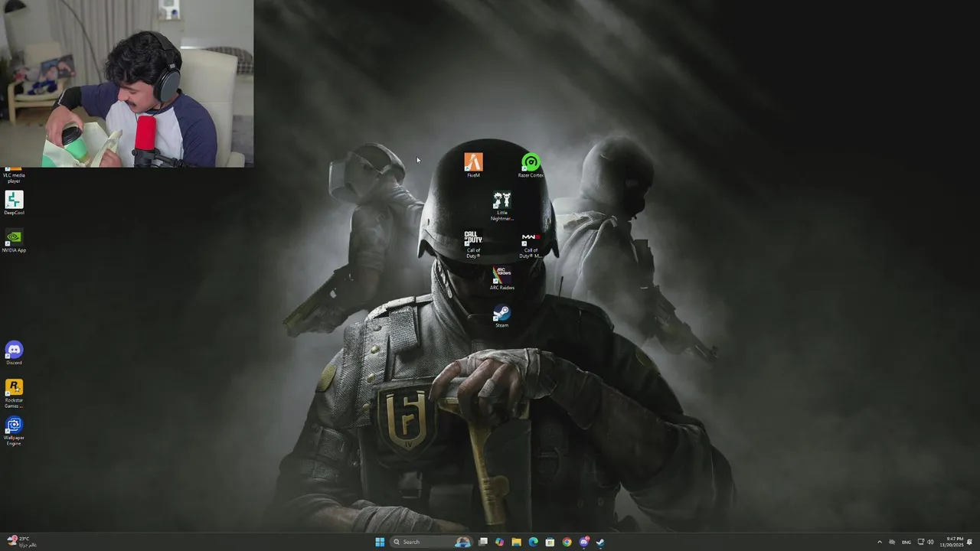Select the Discord desktop shortcut

[x=14, y=353]
